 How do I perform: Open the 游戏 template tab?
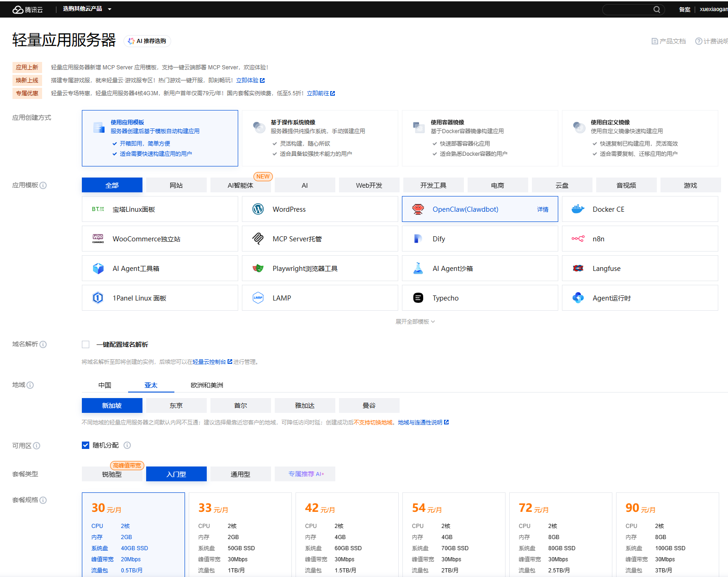click(691, 185)
